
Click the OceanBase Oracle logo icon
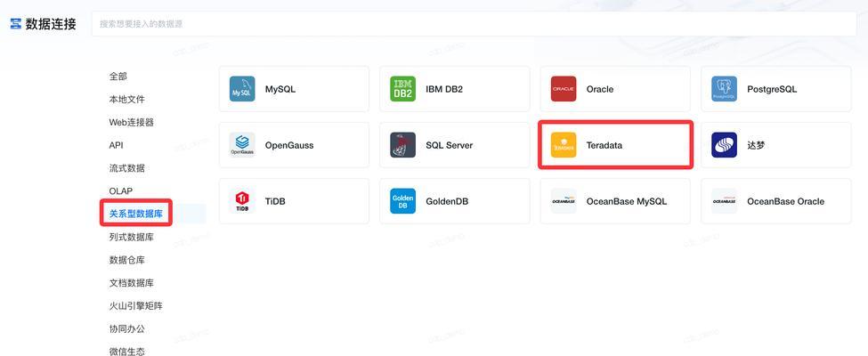724,201
